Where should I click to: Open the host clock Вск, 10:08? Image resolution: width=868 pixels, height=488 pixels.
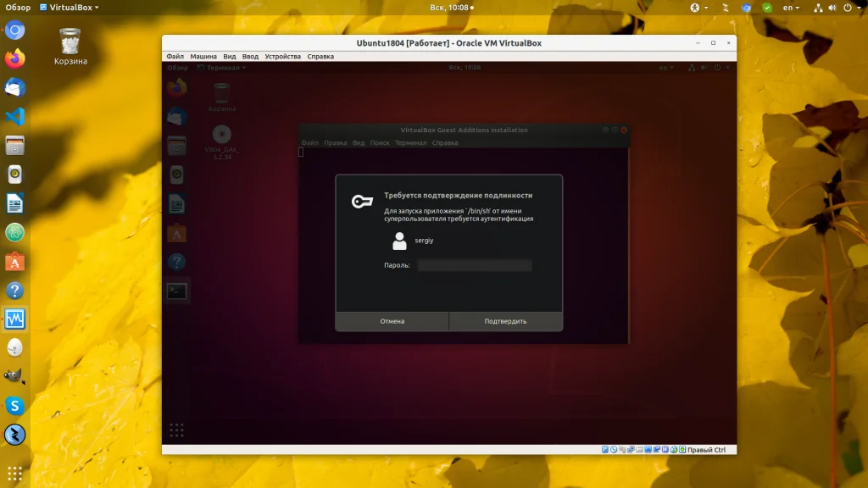(452, 7)
